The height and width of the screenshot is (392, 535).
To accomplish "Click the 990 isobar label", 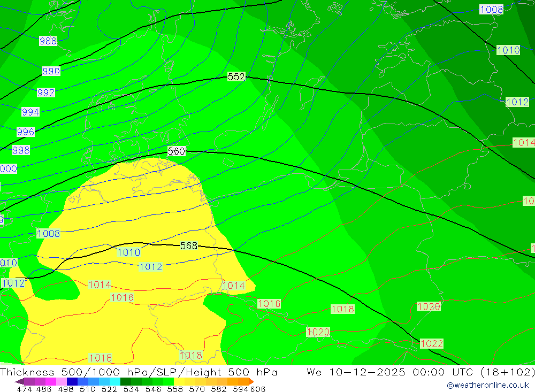I will pyautogui.click(x=51, y=71).
